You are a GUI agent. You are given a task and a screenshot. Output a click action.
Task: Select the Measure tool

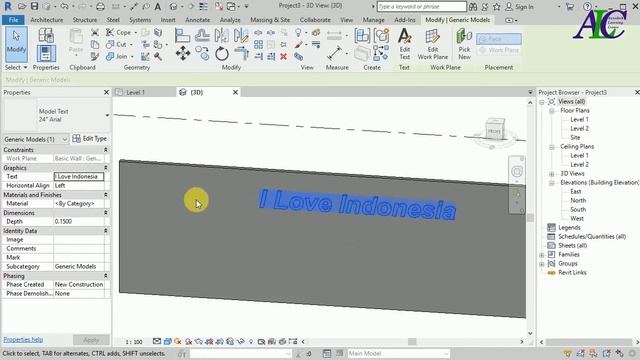(334, 53)
